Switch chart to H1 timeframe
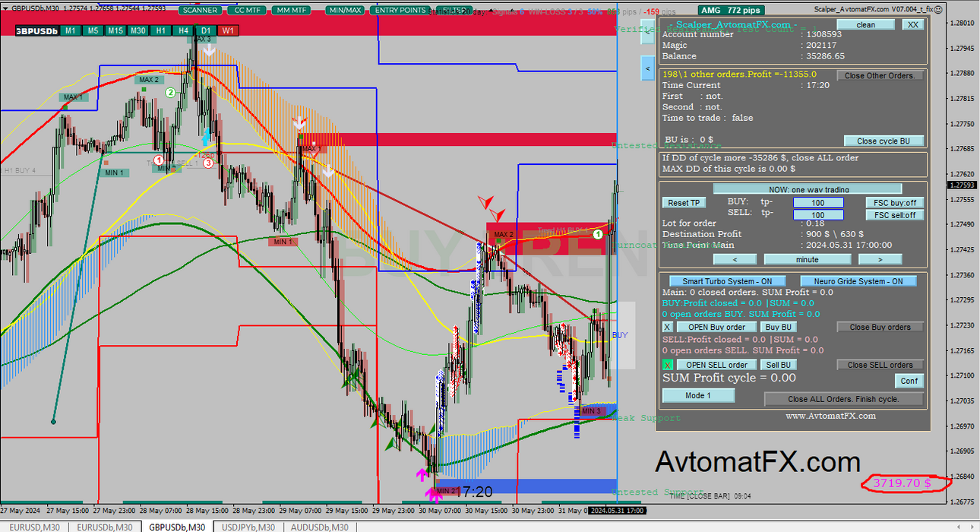Image resolution: width=980 pixels, height=532 pixels. (160, 30)
